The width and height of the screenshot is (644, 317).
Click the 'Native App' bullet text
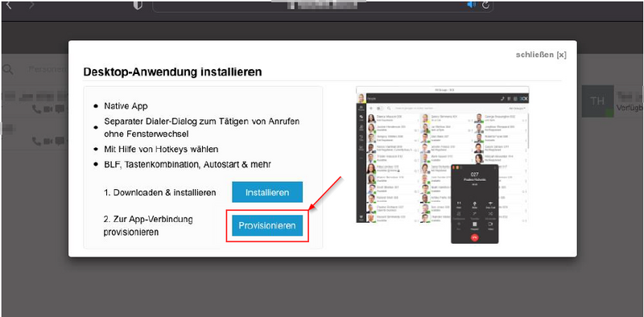(126, 106)
